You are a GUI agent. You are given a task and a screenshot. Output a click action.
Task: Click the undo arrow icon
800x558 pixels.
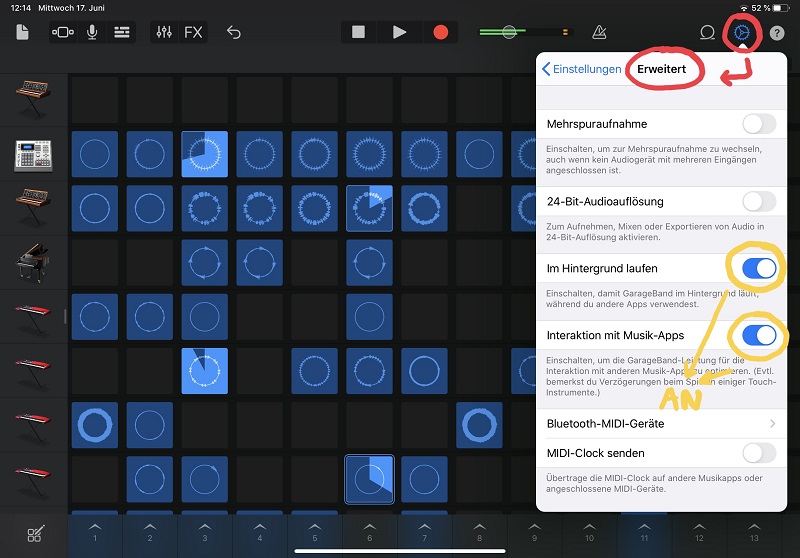(234, 32)
